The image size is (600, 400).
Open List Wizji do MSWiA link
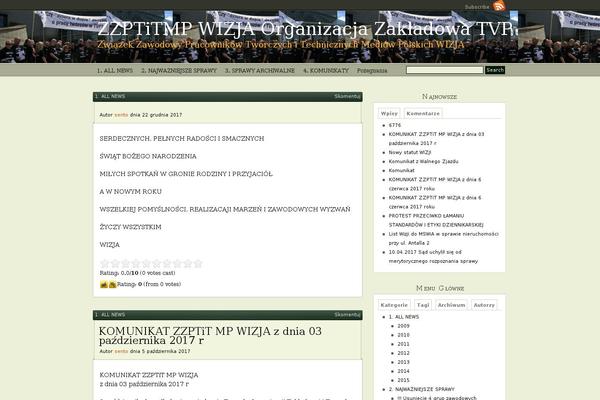[443, 238]
